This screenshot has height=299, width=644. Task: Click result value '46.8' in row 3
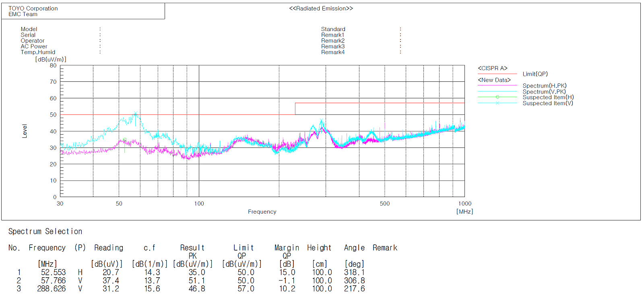click(x=197, y=289)
